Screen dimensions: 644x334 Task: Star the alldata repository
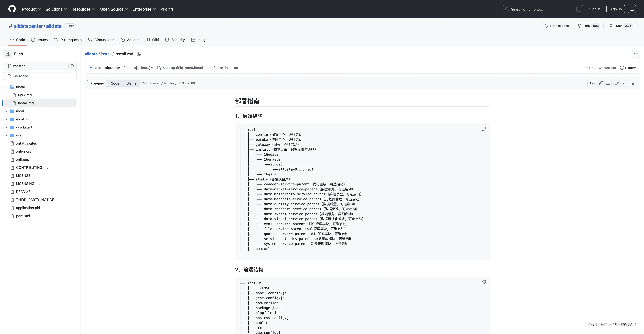[x=621, y=26]
